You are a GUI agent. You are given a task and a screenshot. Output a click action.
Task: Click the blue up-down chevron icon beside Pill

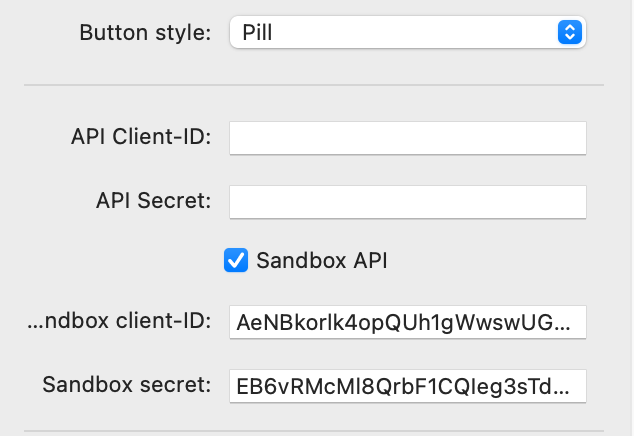click(x=570, y=32)
